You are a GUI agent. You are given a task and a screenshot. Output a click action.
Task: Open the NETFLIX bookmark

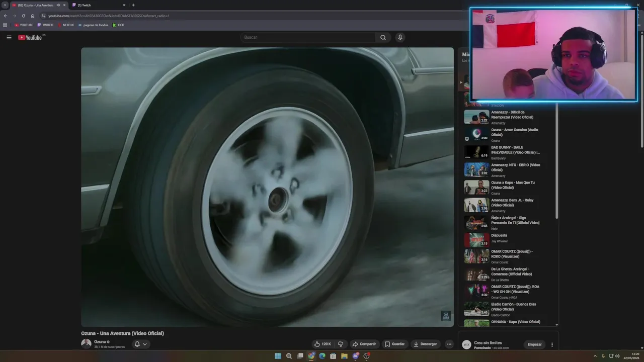pos(66,25)
